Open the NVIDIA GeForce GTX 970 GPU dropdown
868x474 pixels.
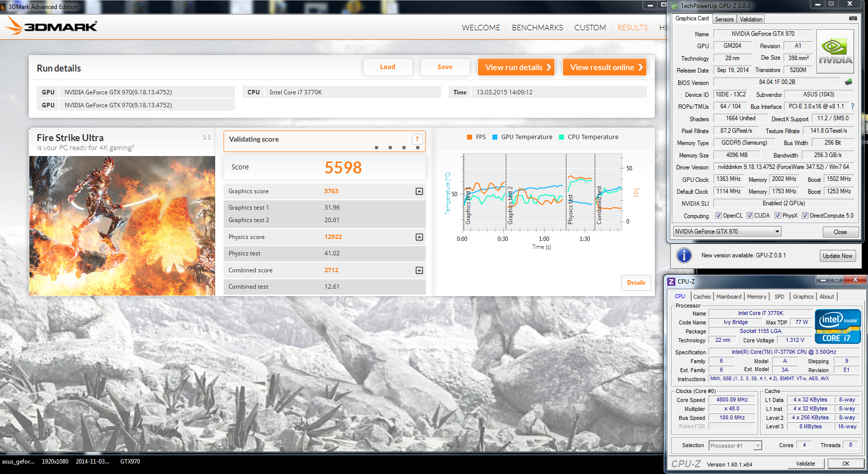[727, 232]
